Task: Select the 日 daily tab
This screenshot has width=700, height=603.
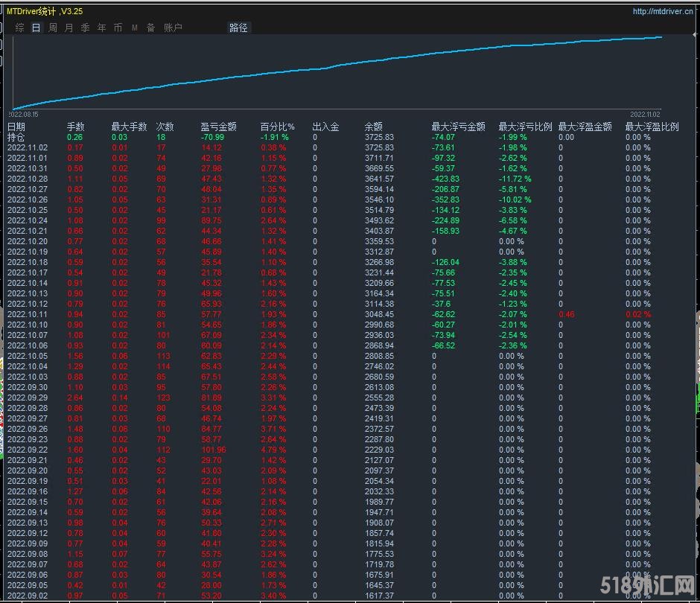Action: coord(36,28)
